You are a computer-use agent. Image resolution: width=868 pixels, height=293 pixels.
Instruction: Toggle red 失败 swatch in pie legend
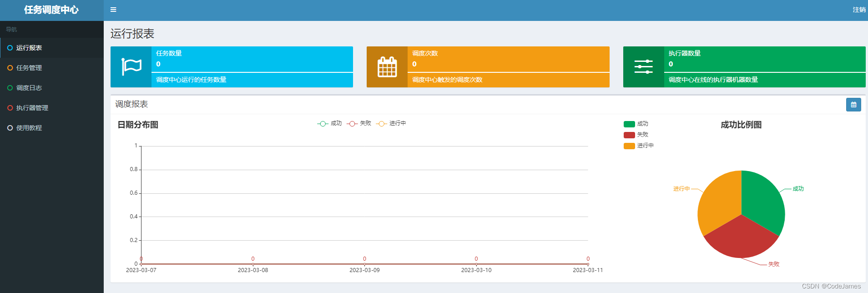(629, 135)
